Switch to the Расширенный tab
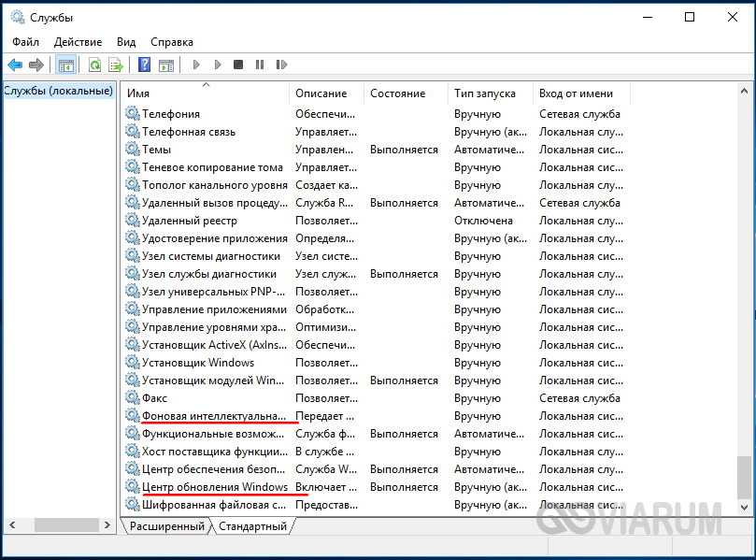Image resolution: width=756 pixels, height=560 pixels. tap(166, 526)
